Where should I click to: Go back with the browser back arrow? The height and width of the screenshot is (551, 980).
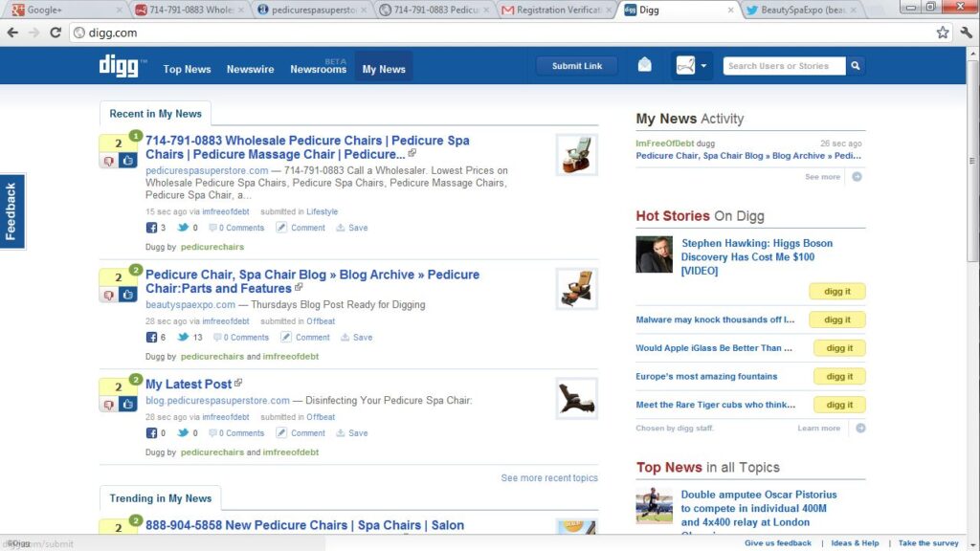click(12, 33)
